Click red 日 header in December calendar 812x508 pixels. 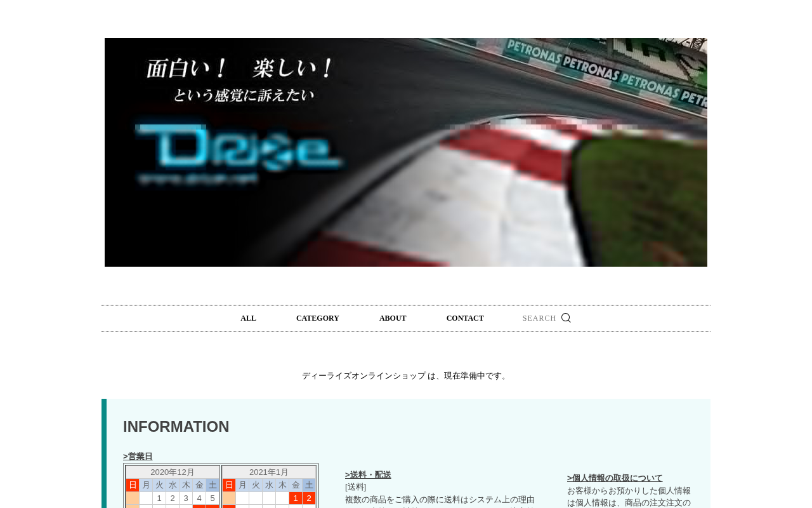point(133,485)
